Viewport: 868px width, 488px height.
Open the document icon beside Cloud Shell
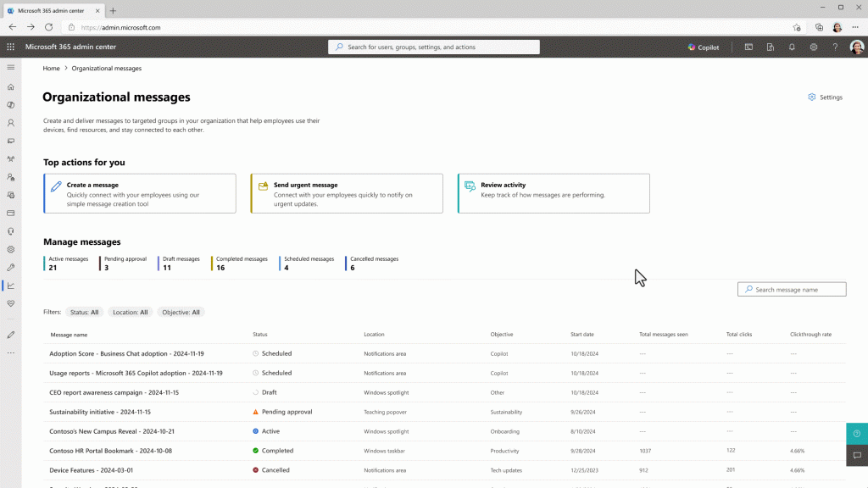[x=770, y=47]
